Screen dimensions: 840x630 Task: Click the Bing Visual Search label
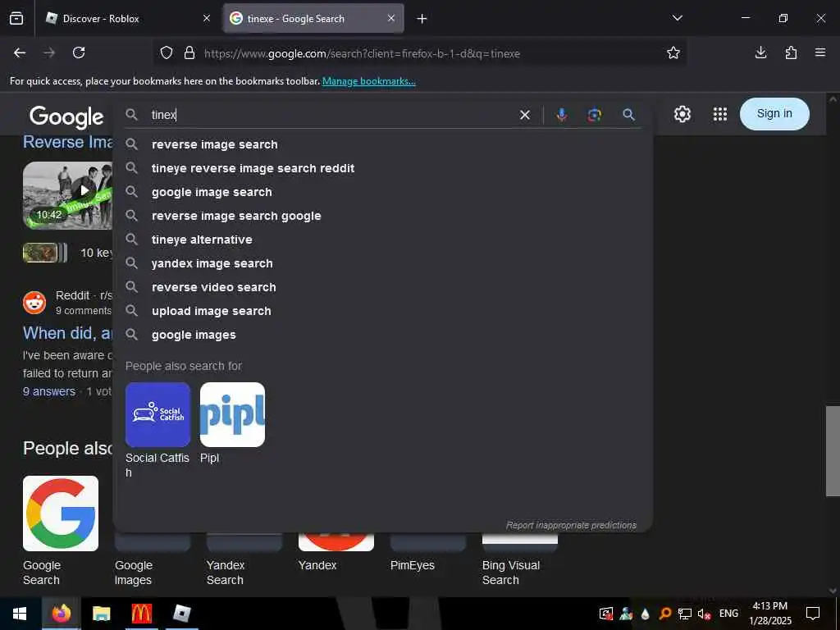[511, 573]
